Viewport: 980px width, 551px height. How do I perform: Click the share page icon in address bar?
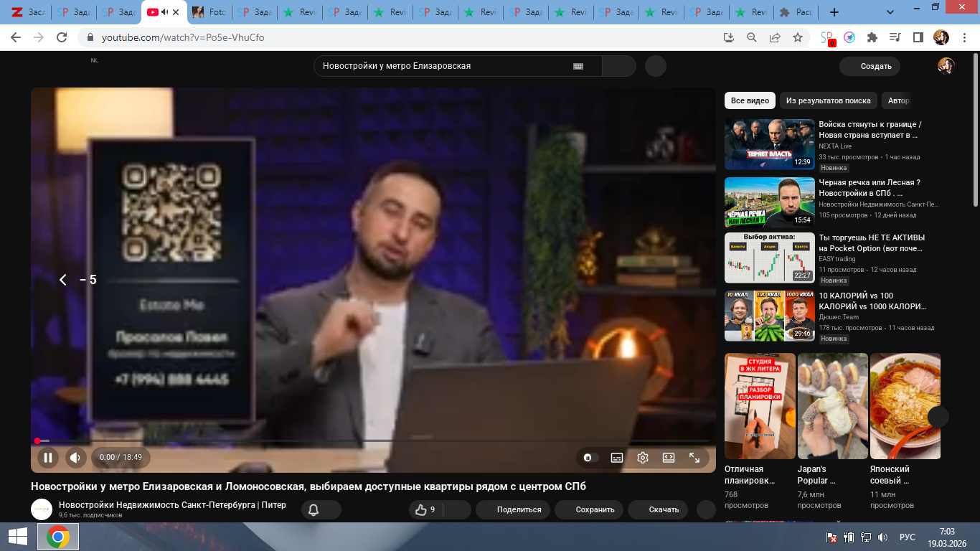(x=775, y=37)
